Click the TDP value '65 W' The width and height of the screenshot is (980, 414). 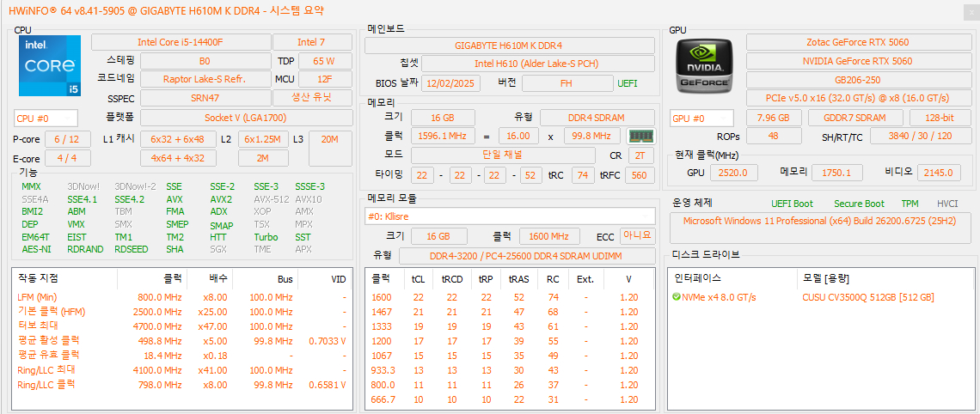point(324,61)
